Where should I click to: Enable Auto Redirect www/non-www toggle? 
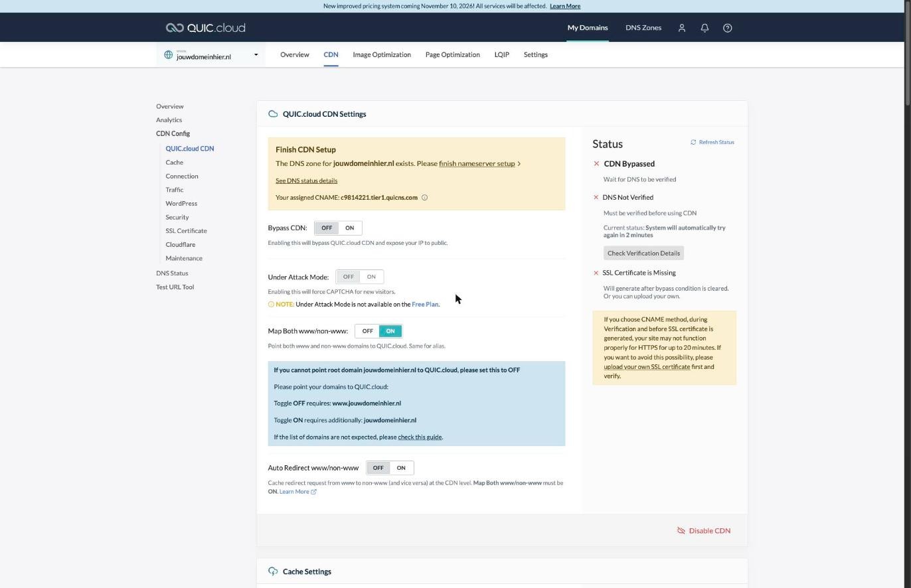(401, 469)
